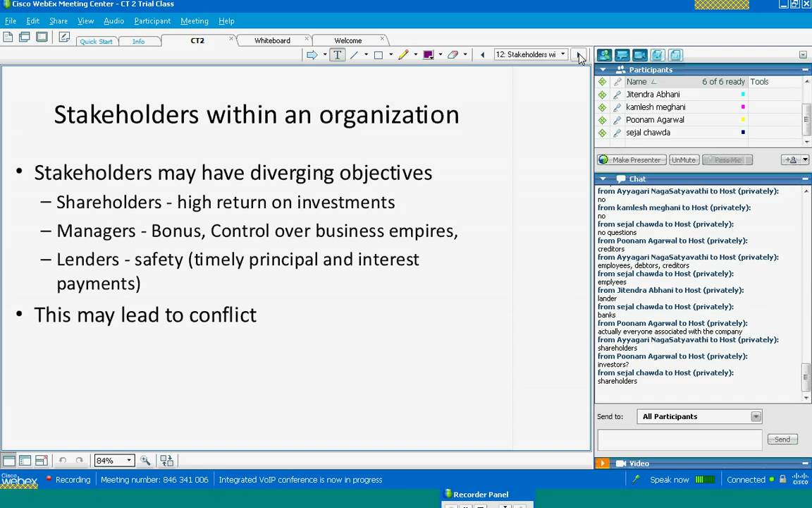Click the chat Send button
The height and width of the screenshot is (508, 812).
coord(782,440)
